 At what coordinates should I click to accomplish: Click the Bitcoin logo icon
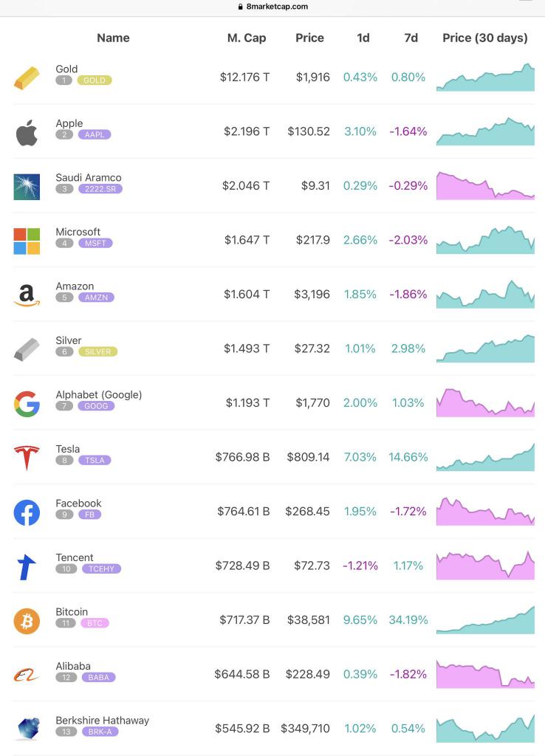[x=27, y=620]
